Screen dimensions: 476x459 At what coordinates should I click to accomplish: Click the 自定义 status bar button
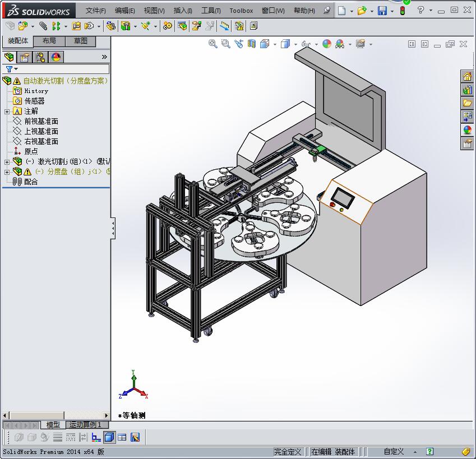click(394, 451)
